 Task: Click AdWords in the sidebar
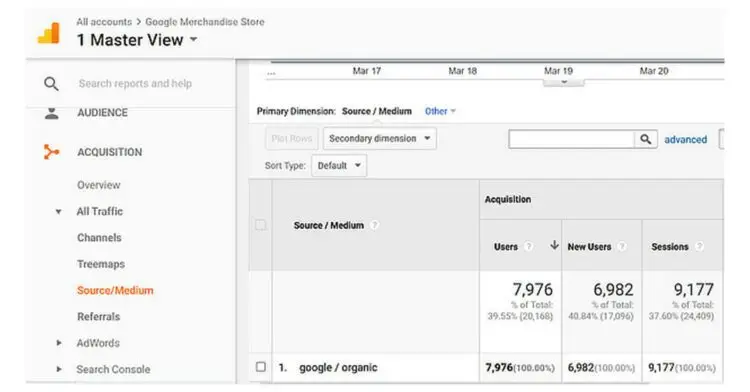(98, 343)
